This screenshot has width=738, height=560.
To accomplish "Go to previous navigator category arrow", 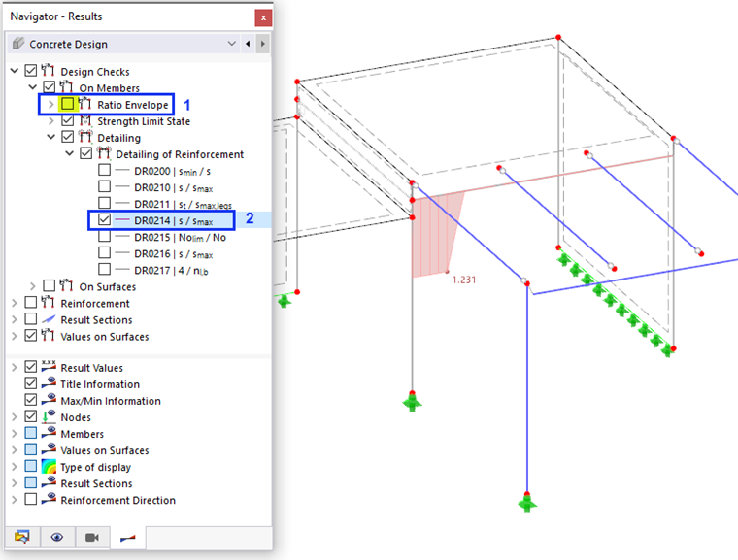I will tap(248, 44).
